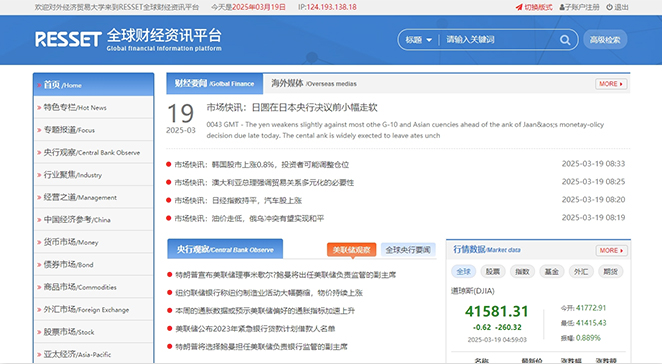662x364 pixels.
Task: Click MORE button in 财经要闻 header
Action: (x=611, y=84)
